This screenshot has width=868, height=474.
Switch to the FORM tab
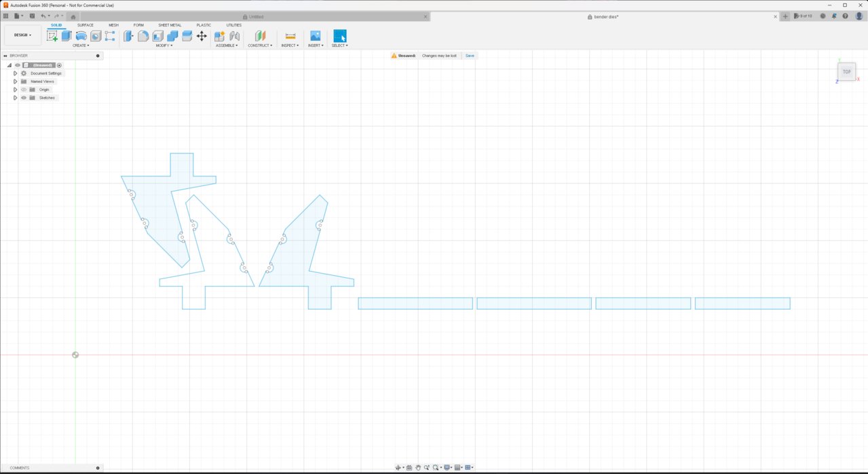[138, 25]
